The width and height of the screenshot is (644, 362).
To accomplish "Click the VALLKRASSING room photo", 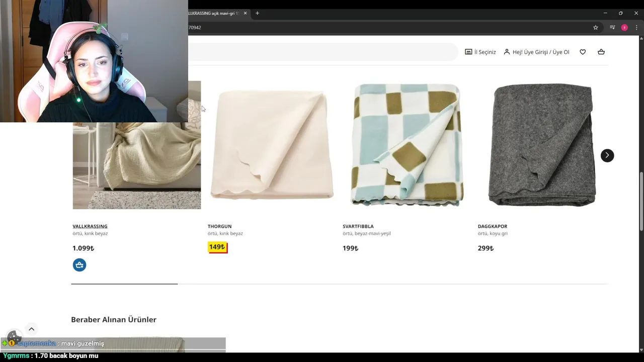I will click(x=137, y=166).
